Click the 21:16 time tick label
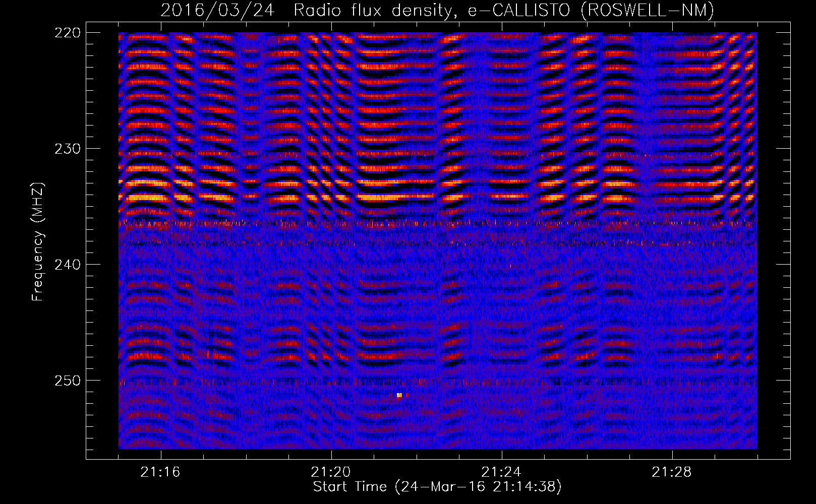 pyautogui.click(x=160, y=472)
